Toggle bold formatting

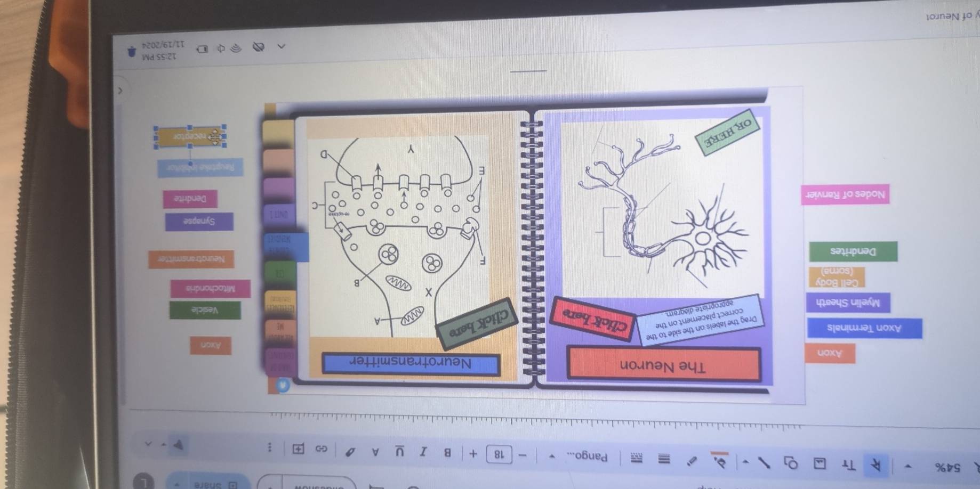(x=447, y=453)
